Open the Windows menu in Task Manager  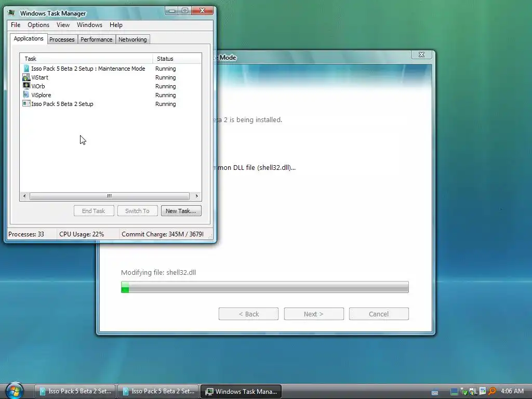pos(89,25)
